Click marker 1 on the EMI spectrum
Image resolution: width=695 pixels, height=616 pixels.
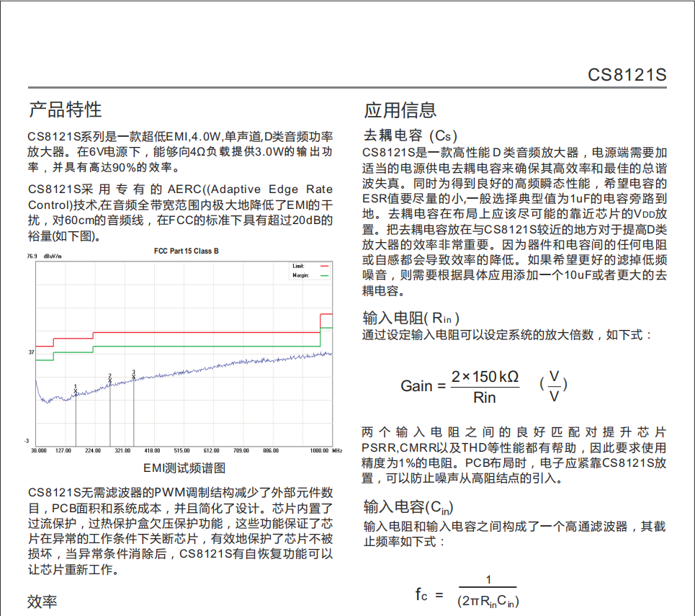pos(76,389)
